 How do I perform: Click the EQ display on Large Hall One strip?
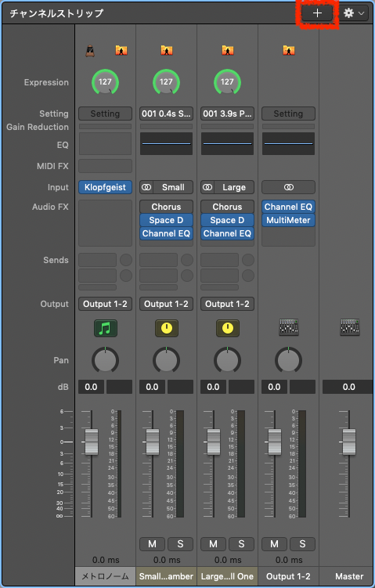228,143
